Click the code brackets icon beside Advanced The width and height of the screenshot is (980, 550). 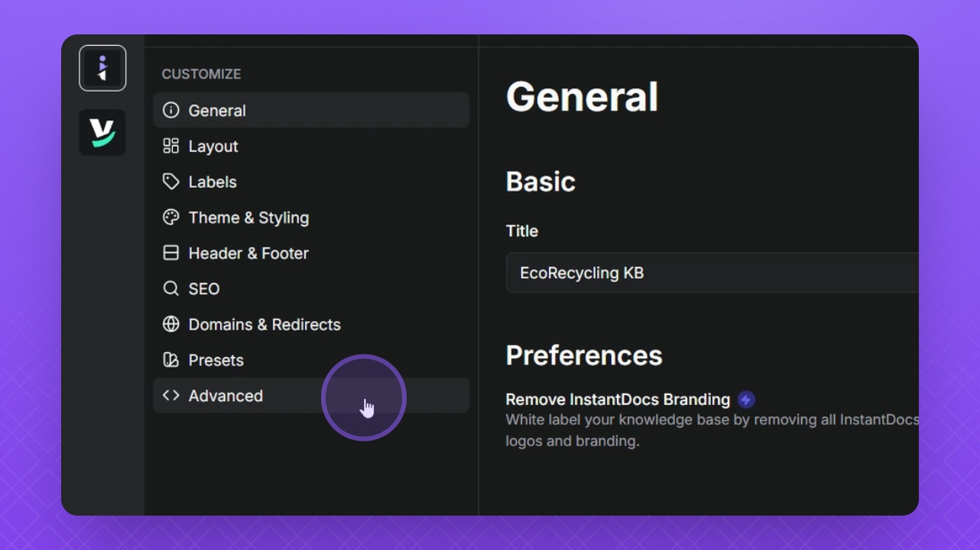click(x=171, y=396)
